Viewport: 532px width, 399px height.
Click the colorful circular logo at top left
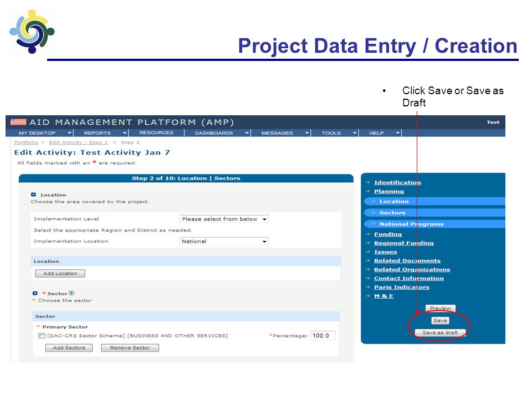click(32, 31)
